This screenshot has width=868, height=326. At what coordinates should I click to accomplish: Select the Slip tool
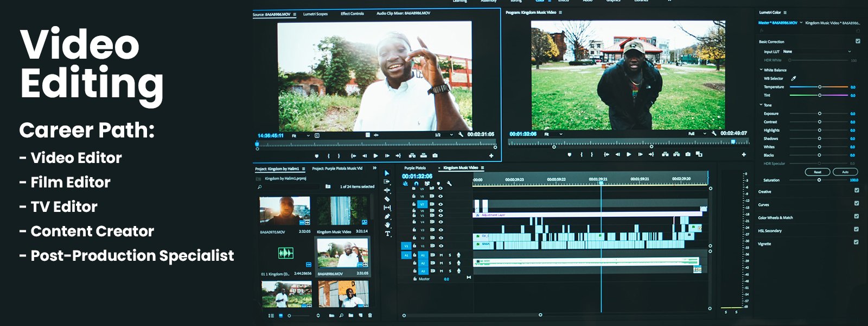point(387,208)
